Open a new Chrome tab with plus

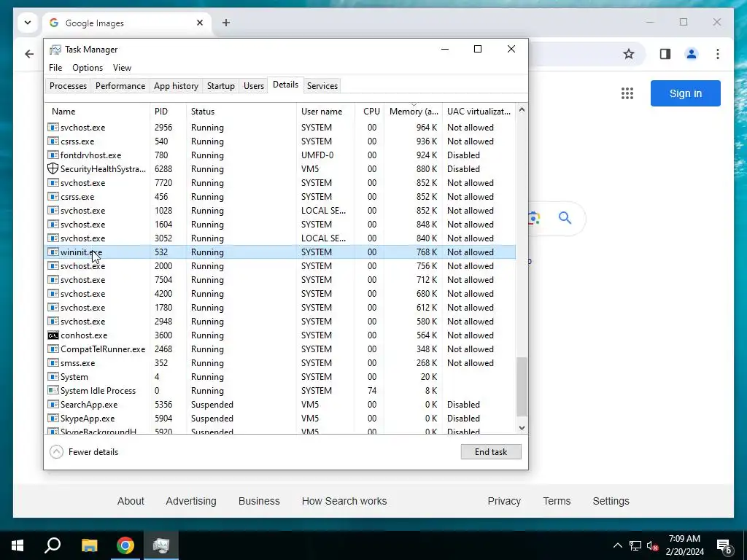tap(226, 23)
